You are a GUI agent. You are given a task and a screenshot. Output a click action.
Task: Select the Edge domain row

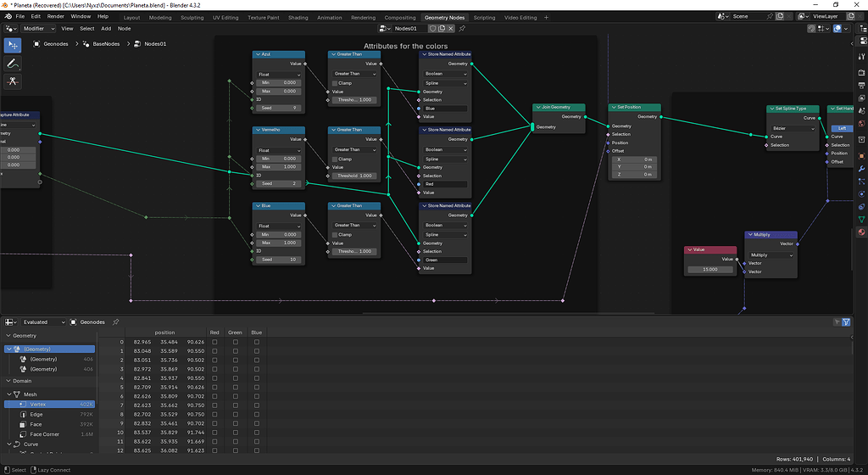tap(50, 414)
